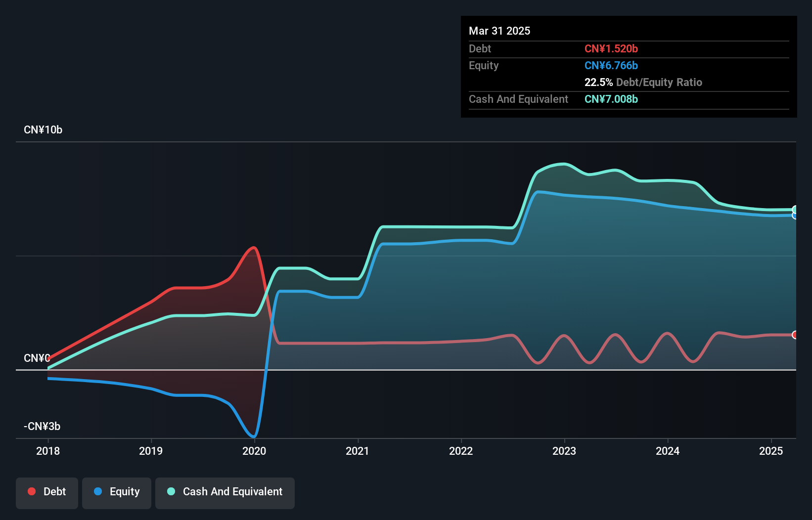The image size is (812, 520).
Task: Click the CN¥10b y-axis label
Action: click(43, 130)
